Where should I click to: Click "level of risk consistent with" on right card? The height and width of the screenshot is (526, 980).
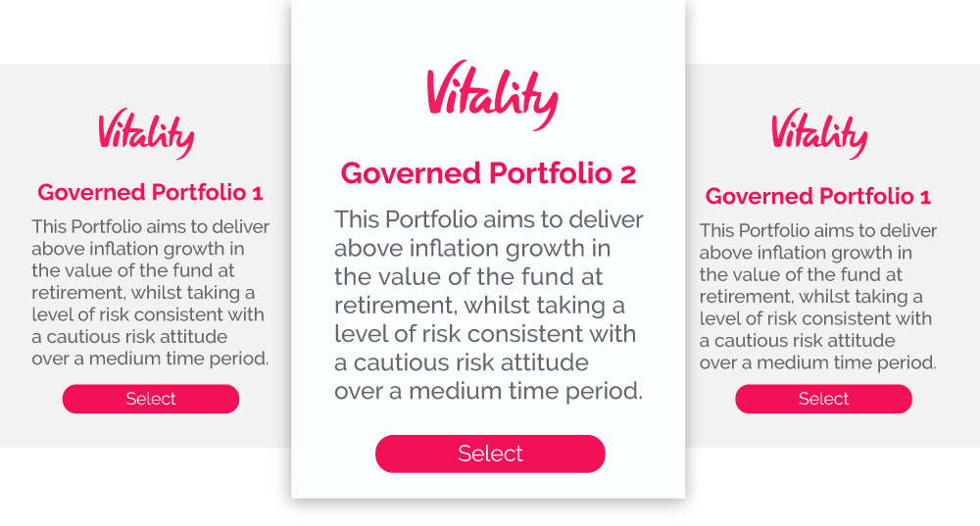(x=815, y=318)
